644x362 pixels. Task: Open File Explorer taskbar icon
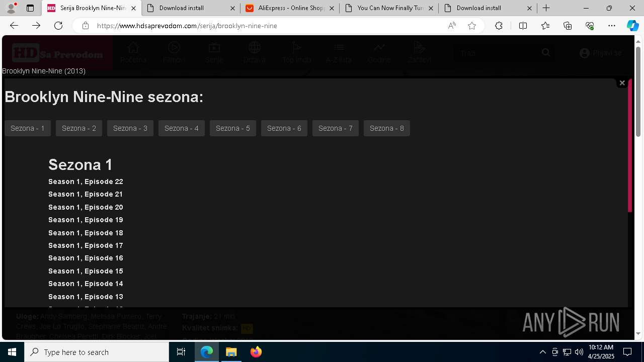(x=231, y=352)
